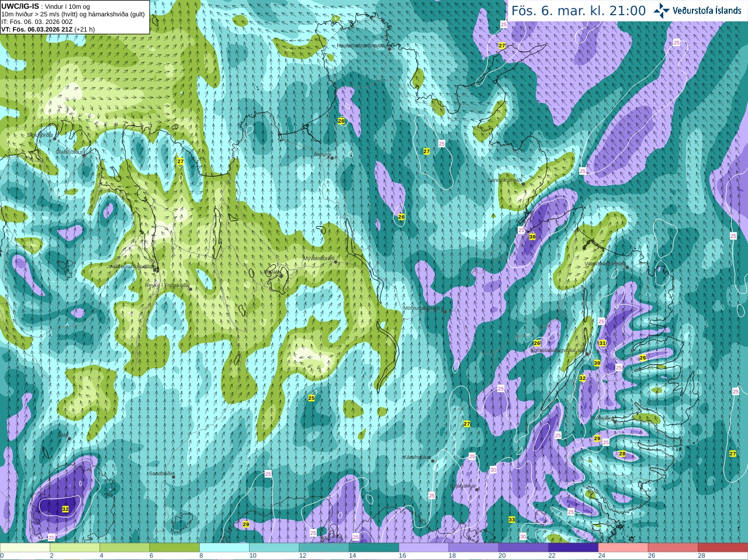748x560 pixels.
Task: Click the VT: Fös. 06.03.2026 21Z line
Action: 48,29
